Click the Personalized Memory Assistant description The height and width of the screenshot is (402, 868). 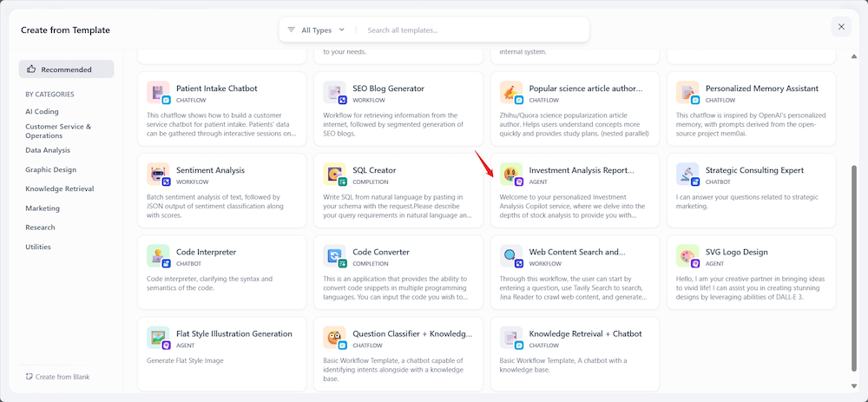[x=751, y=124]
